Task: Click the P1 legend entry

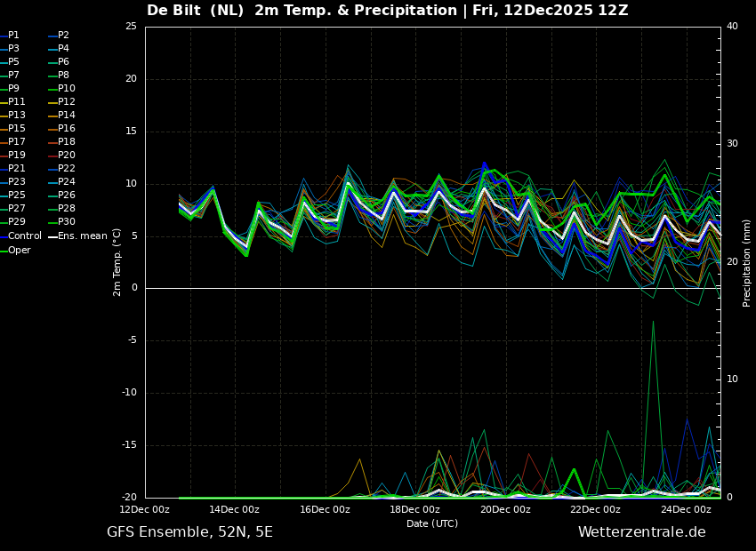Action: 10,36
